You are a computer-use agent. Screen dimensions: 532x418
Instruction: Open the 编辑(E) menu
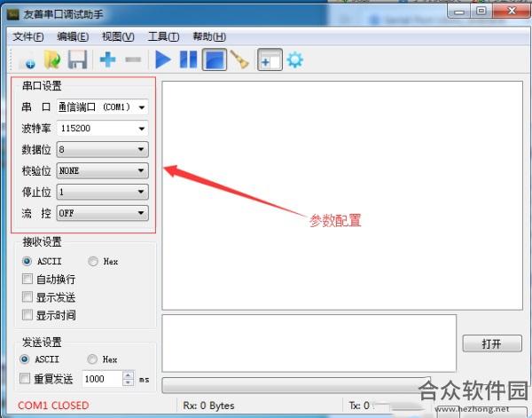(73, 36)
